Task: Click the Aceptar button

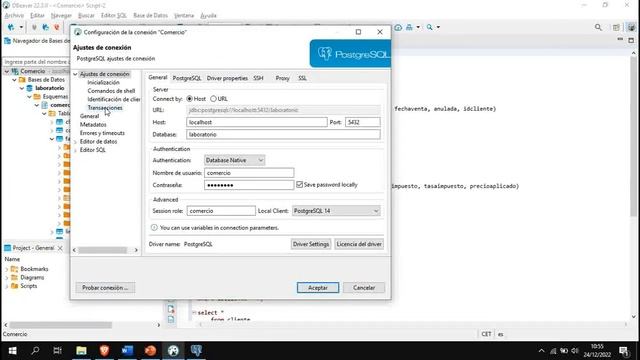Action: (318, 288)
